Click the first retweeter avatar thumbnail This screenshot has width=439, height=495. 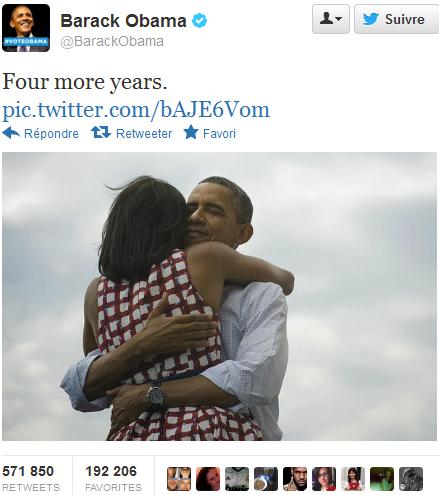pos(179,479)
